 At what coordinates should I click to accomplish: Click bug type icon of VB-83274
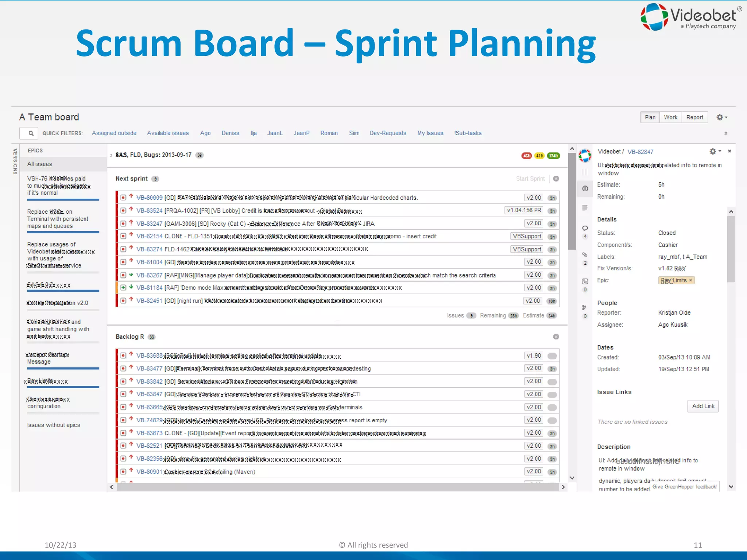tap(123, 249)
